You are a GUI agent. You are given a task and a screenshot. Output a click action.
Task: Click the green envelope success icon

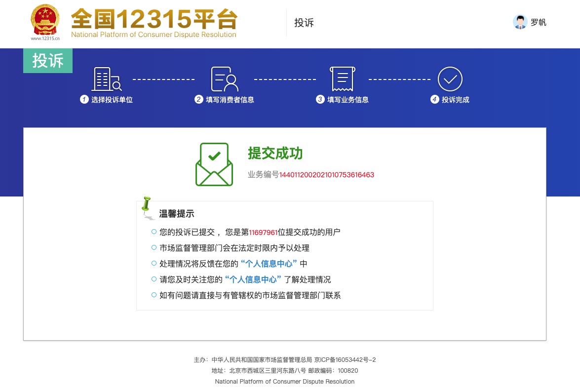click(x=214, y=164)
